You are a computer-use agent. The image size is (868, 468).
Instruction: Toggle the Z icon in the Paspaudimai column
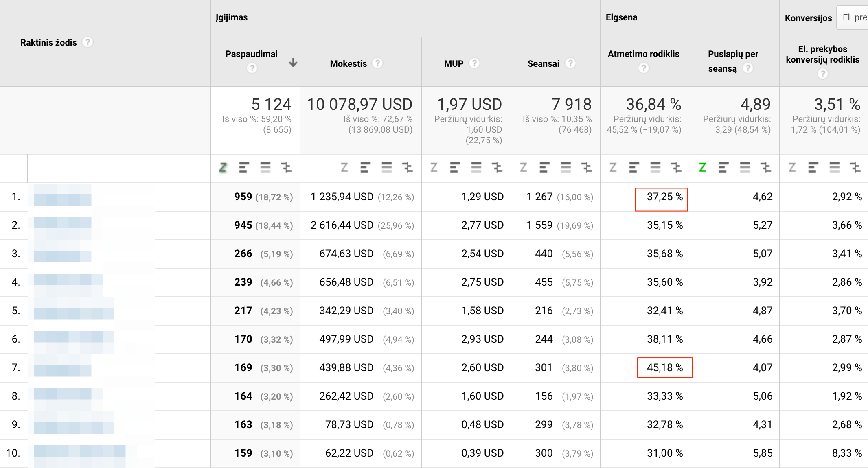pos(223,167)
